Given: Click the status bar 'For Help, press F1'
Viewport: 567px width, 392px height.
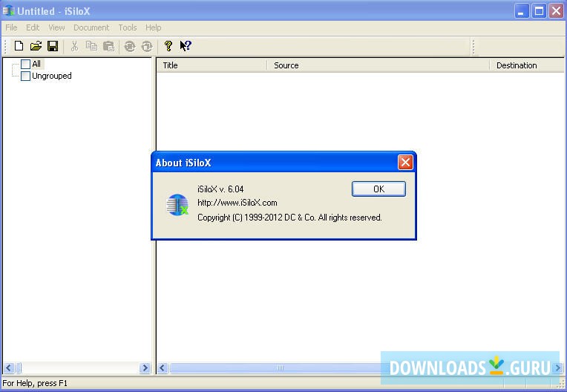Looking at the screenshot, I should pos(35,383).
